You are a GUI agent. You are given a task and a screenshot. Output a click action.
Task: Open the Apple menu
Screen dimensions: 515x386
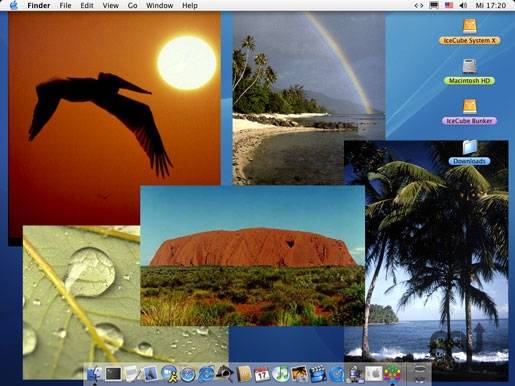click(14, 5)
